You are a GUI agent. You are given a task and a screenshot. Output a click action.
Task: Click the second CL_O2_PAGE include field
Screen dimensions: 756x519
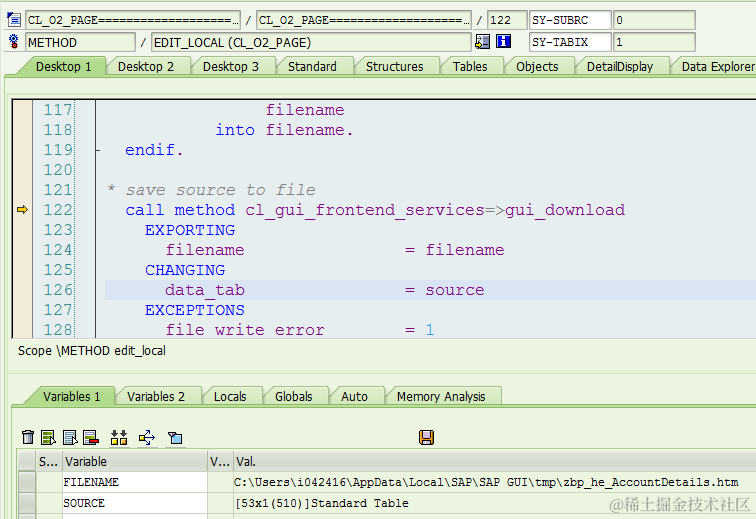coord(364,20)
